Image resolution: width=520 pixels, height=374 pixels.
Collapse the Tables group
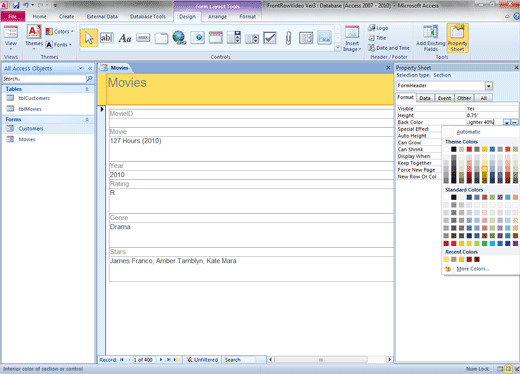pyautogui.click(x=87, y=89)
